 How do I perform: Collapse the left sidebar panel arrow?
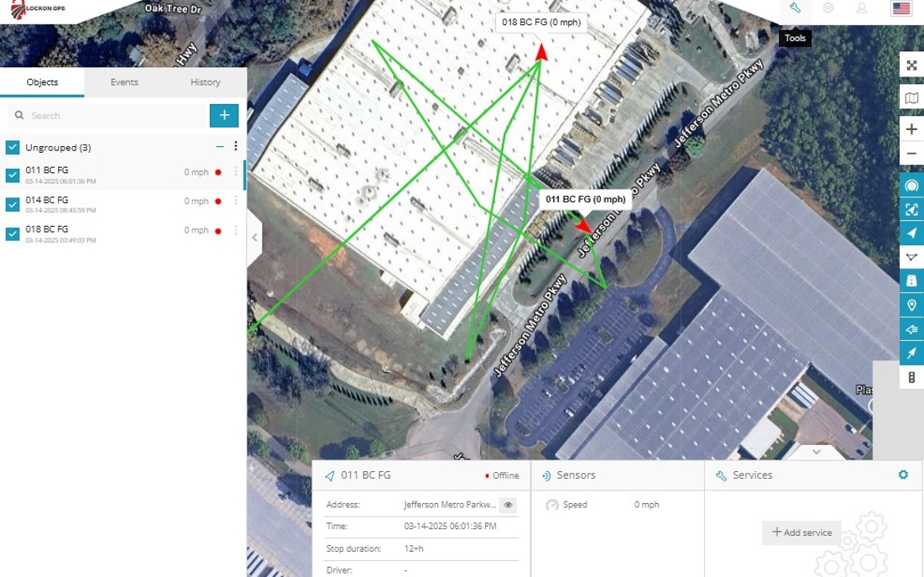pyautogui.click(x=254, y=238)
